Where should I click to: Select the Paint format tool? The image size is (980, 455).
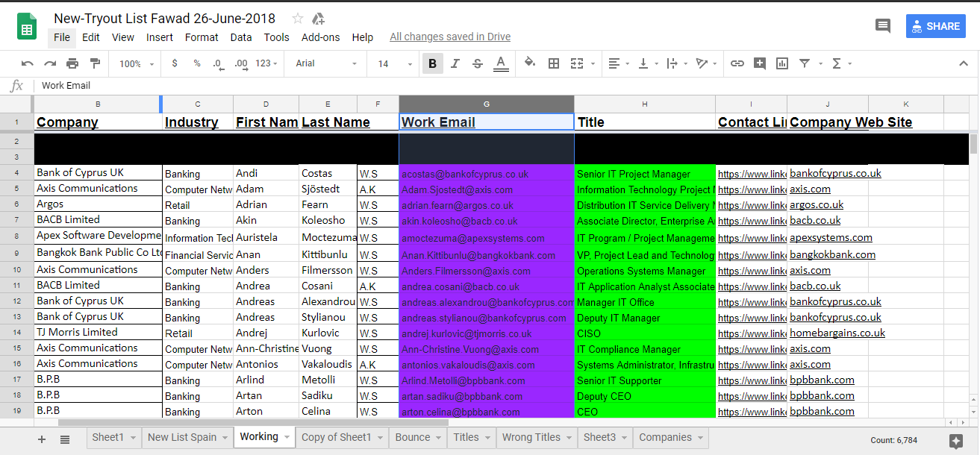[93, 63]
